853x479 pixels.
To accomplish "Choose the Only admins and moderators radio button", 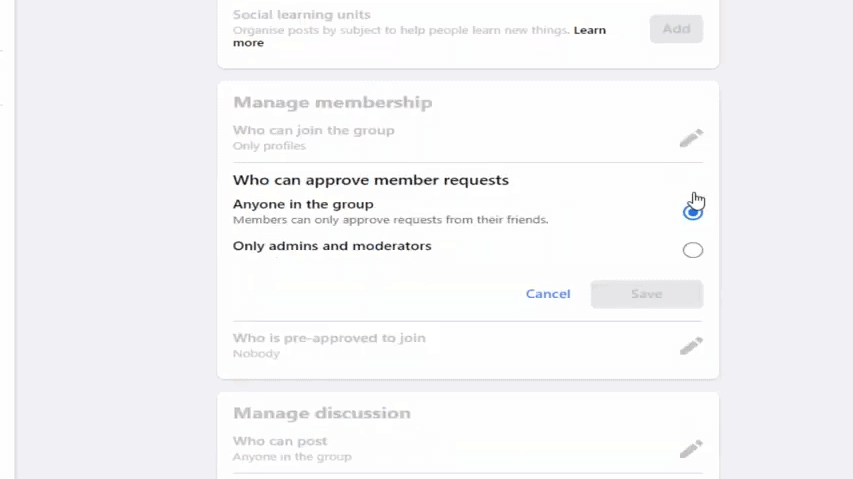I will click(692, 250).
